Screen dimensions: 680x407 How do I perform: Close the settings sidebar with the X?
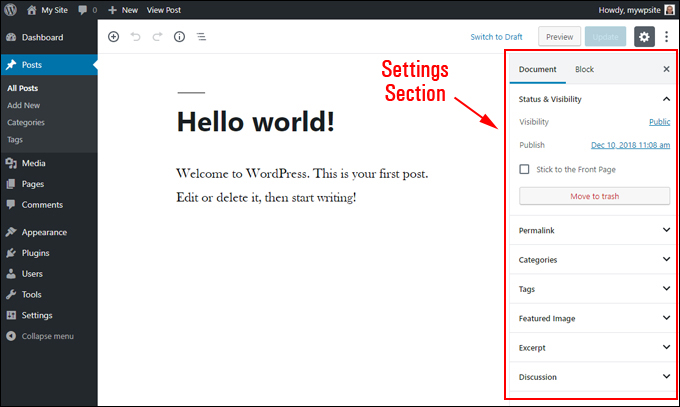(667, 69)
